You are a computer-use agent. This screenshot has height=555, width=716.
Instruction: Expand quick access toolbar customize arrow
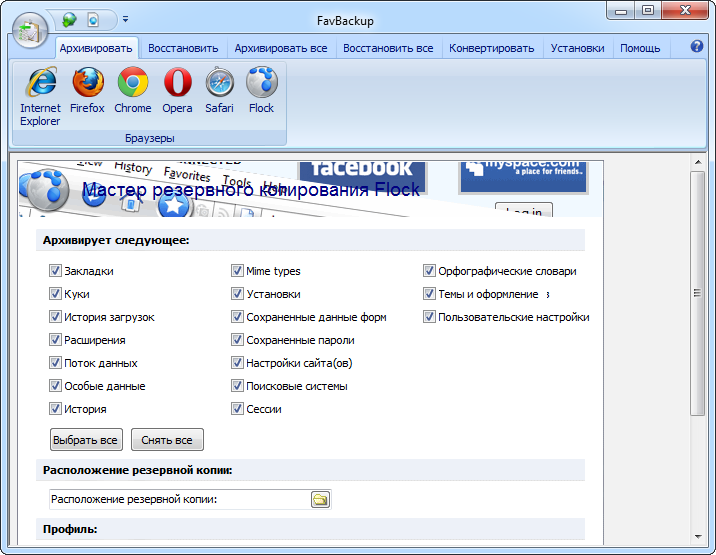click(x=125, y=20)
